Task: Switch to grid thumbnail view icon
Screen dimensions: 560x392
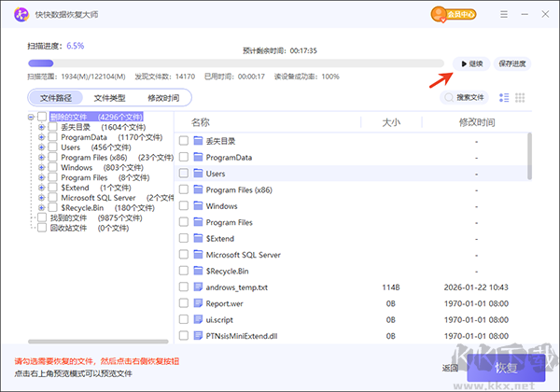Action: coord(520,97)
